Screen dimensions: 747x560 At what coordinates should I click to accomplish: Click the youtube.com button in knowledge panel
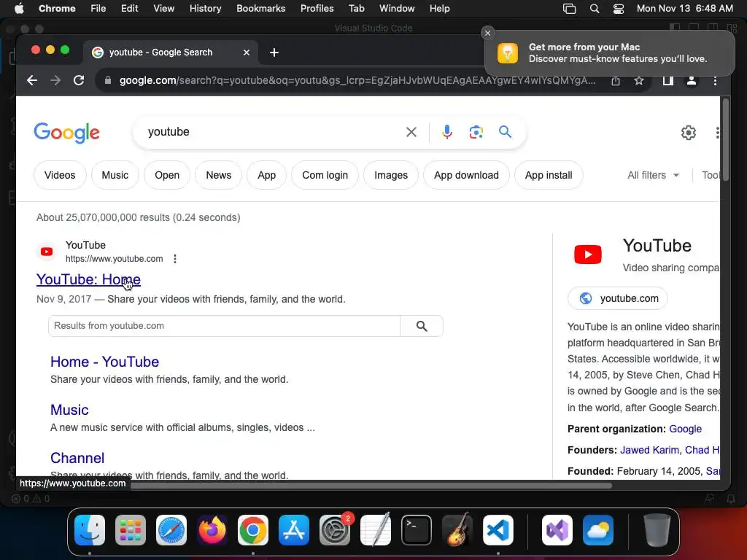coord(618,298)
